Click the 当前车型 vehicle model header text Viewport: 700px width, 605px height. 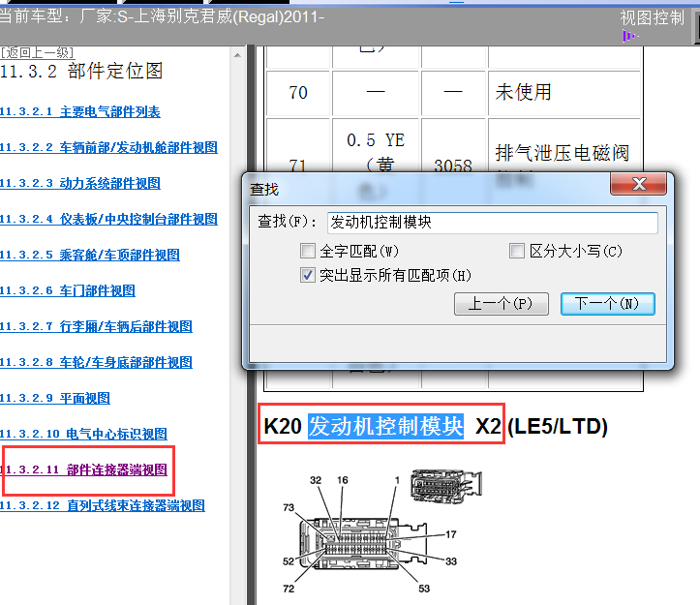point(162,16)
